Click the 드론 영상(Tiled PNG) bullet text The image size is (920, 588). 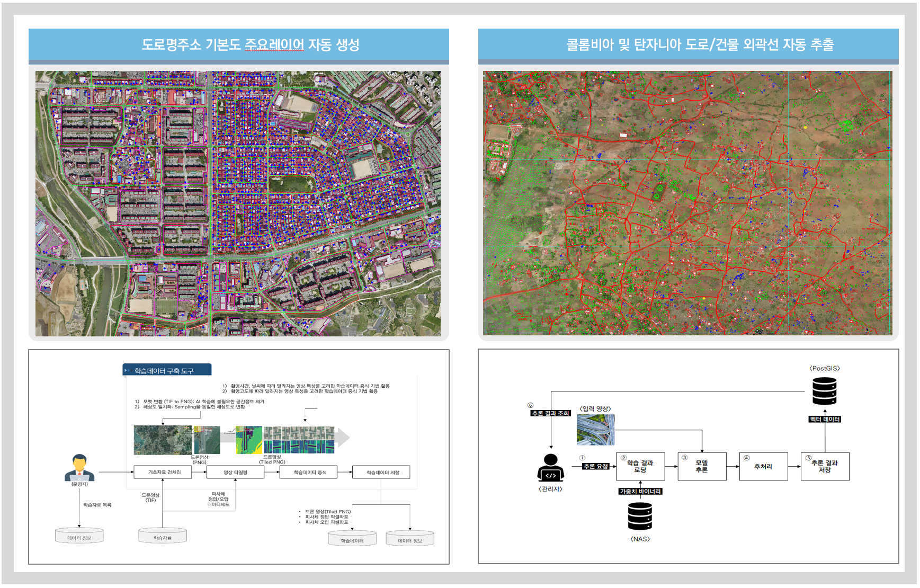click(x=327, y=511)
